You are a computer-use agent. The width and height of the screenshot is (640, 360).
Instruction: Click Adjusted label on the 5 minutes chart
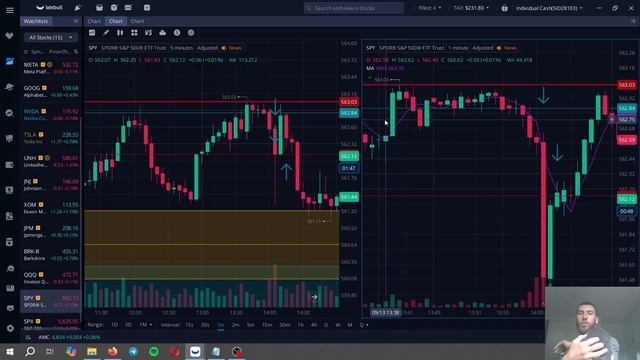click(207, 48)
